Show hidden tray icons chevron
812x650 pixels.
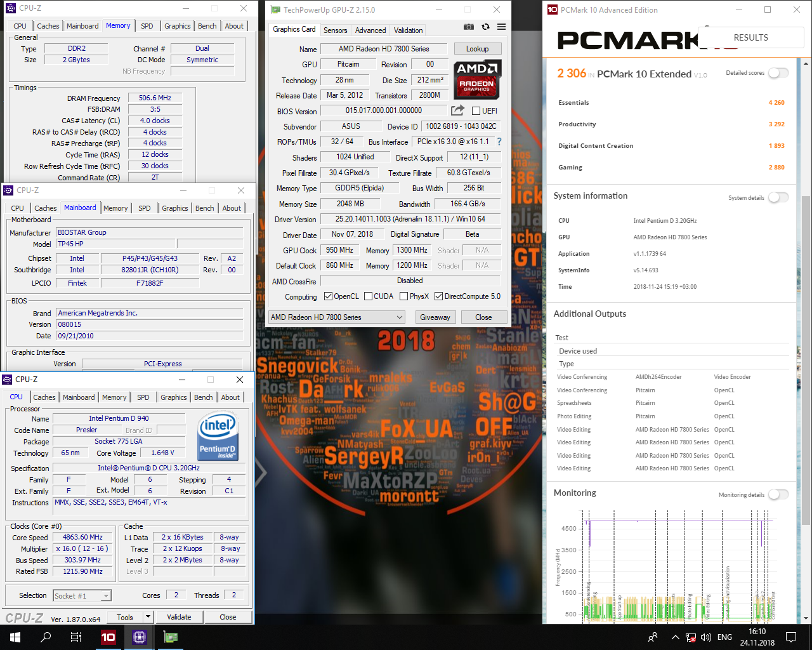point(675,637)
